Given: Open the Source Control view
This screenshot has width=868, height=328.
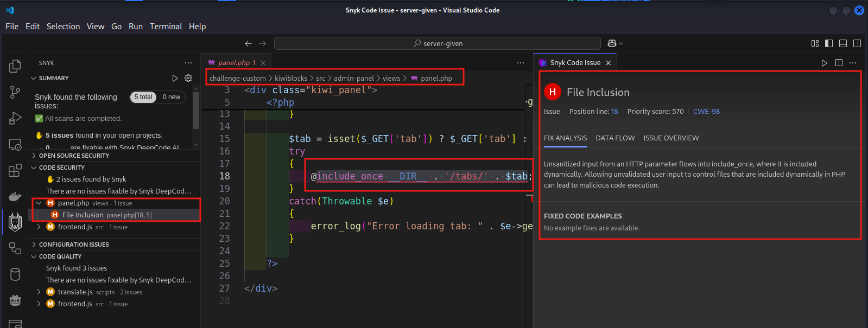Looking at the screenshot, I should point(15,92).
